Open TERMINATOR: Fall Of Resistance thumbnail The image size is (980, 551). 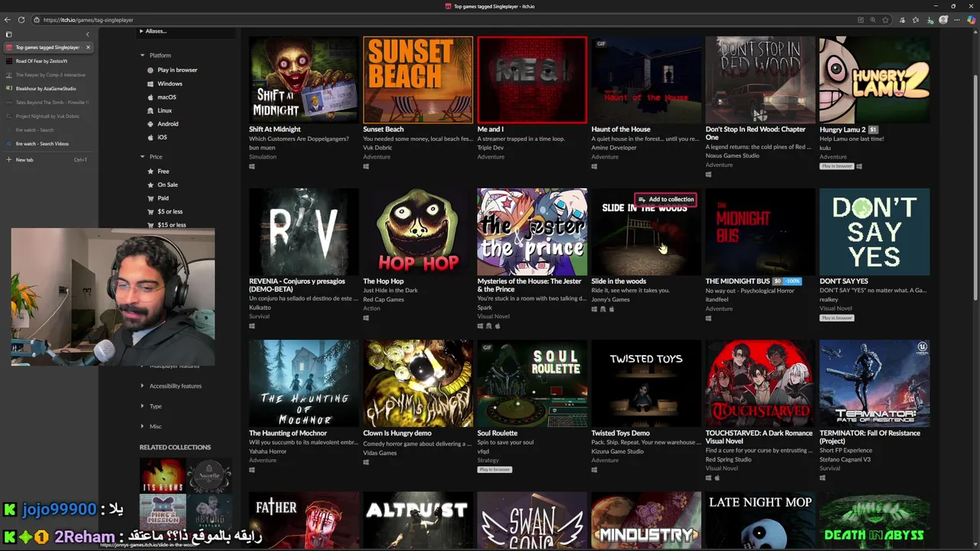pyautogui.click(x=874, y=383)
